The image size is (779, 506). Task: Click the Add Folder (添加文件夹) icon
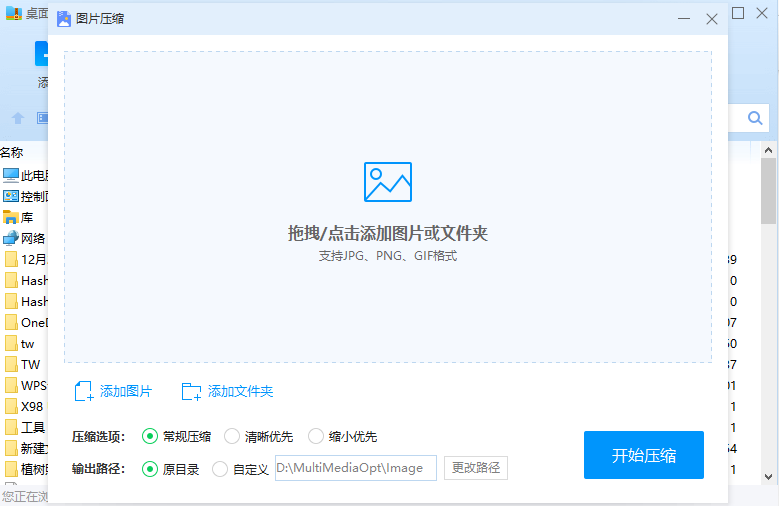[191, 391]
